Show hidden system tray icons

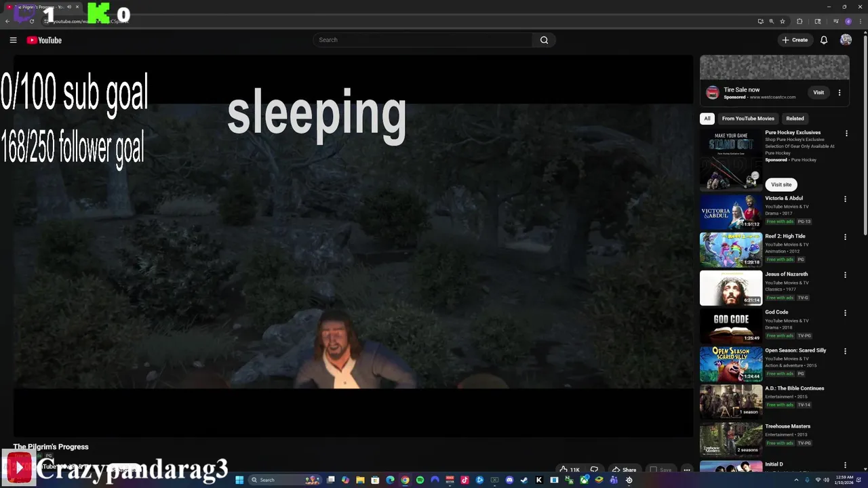tap(796, 480)
